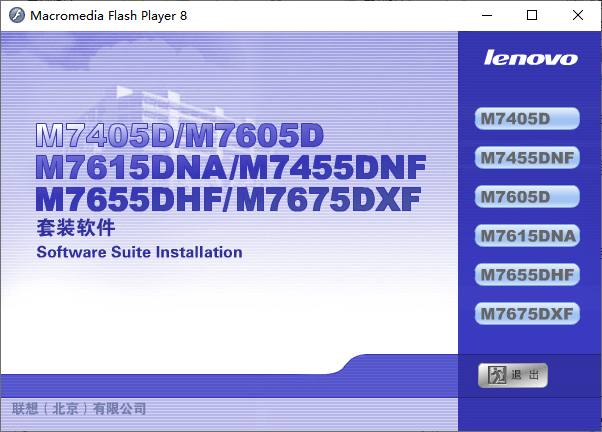The height and width of the screenshot is (432, 602).
Task: Click the M7405D model button
Action: [527, 119]
